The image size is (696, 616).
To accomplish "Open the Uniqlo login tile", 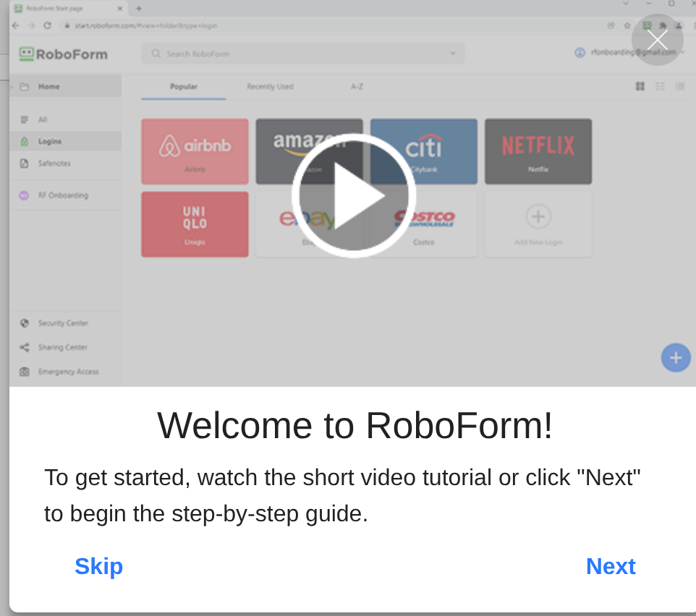I will (195, 224).
